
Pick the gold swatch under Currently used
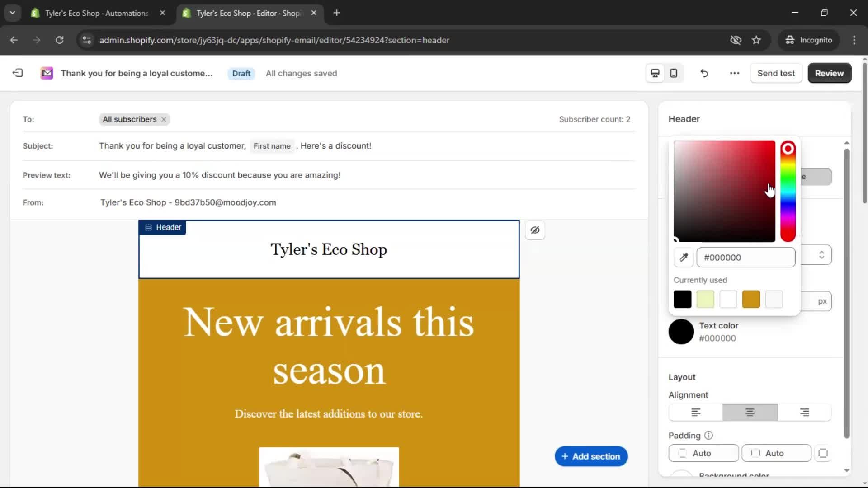(751, 299)
